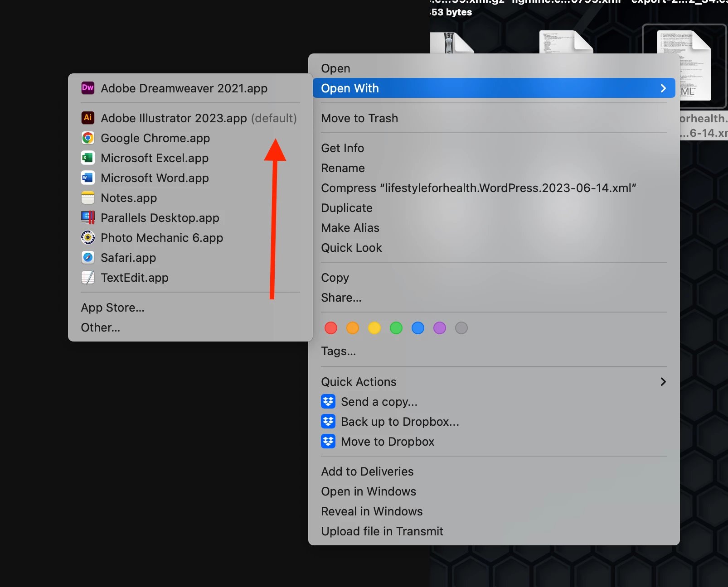Viewport: 728px width, 587px height.
Task: Open with Microsoft Word.app
Action: (x=190, y=178)
